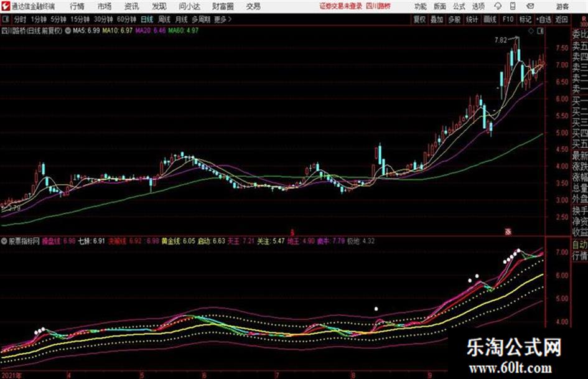Image resolution: width=588 pixels, height=379 pixels.
Task: Click the 7.82 high price label
Action: 501,40
